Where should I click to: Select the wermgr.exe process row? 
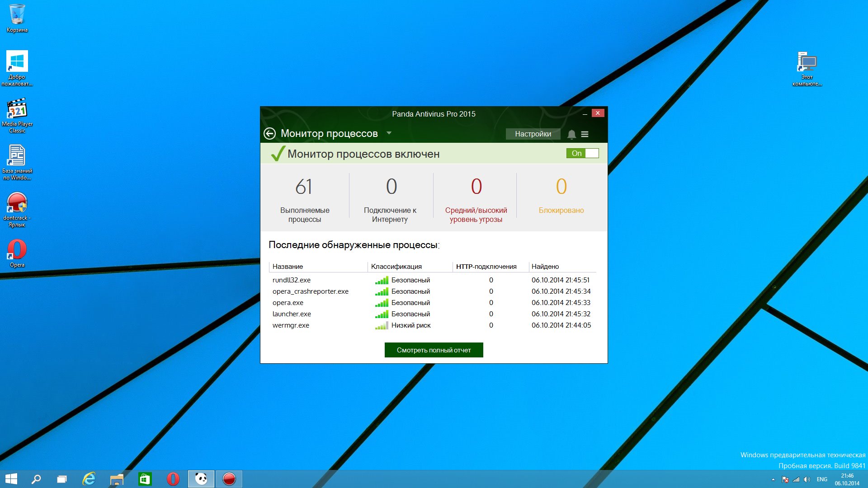click(x=432, y=325)
